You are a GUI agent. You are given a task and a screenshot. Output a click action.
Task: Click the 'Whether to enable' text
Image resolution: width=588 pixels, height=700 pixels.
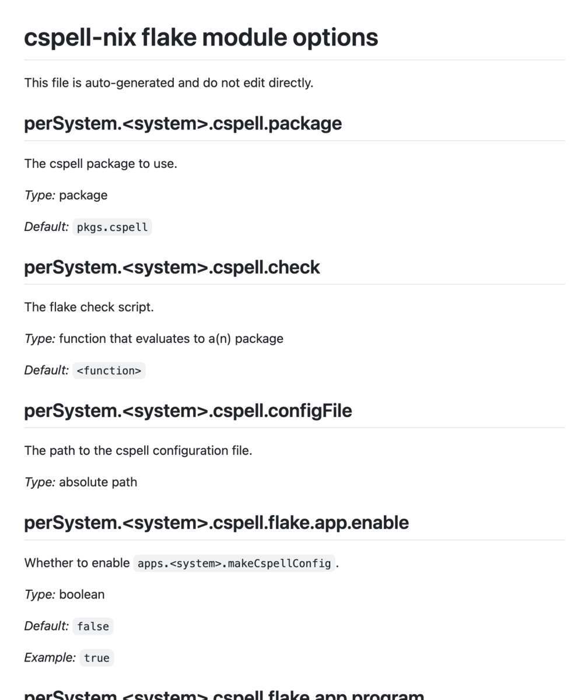click(77, 563)
